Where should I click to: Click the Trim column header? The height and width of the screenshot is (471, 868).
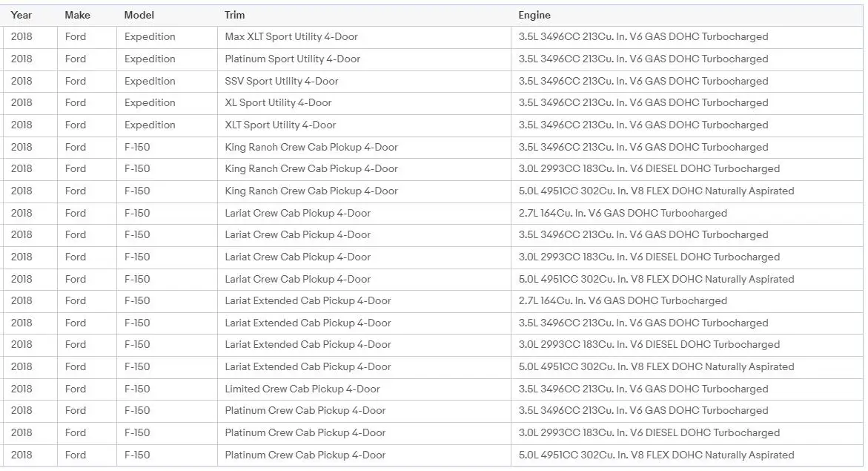[x=234, y=15]
